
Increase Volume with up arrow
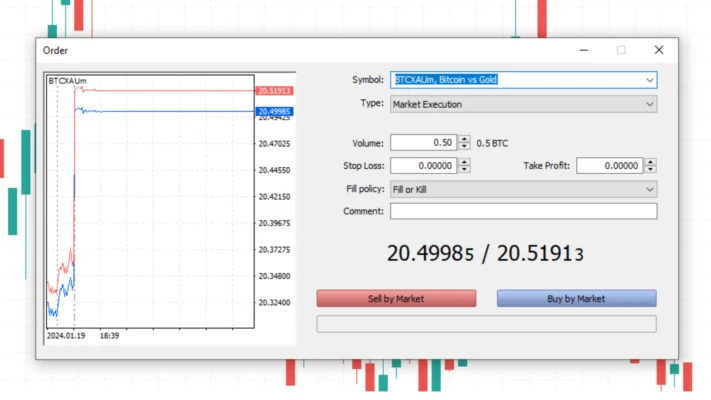(464, 139)
